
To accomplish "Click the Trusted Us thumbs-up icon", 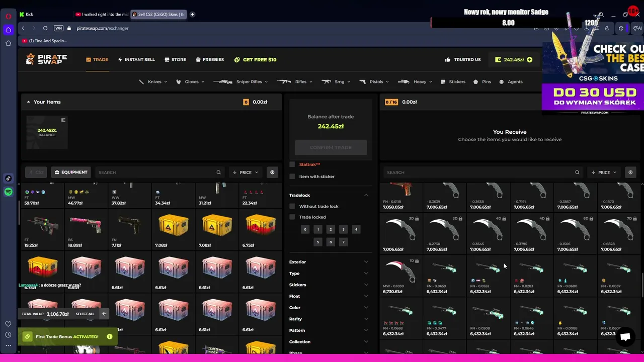I will 448,60.
